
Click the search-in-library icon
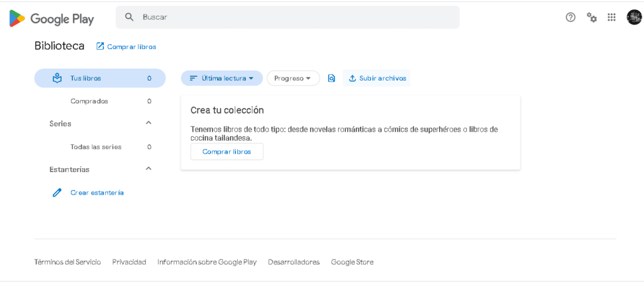(331, 78)
